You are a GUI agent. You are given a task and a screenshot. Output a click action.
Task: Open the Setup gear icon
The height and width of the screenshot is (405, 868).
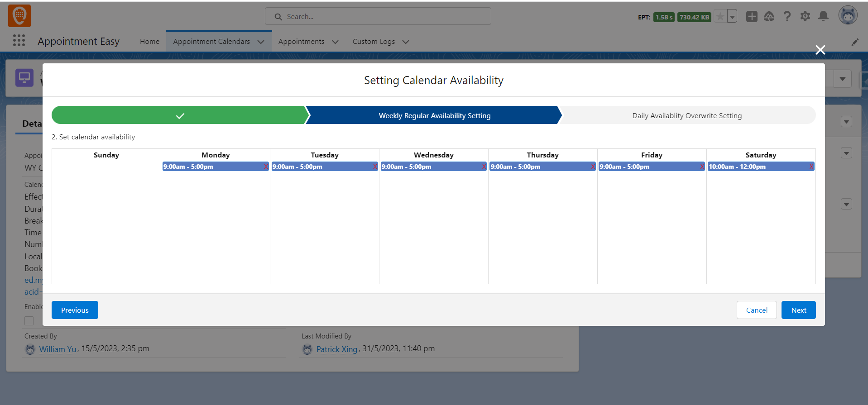tap(805, 17)
